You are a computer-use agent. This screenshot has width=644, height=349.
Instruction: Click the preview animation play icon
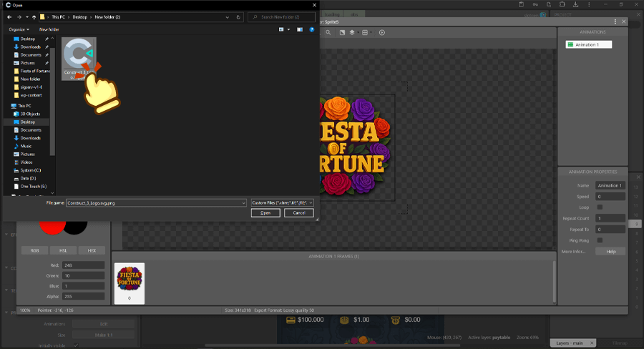coord(382,32)
